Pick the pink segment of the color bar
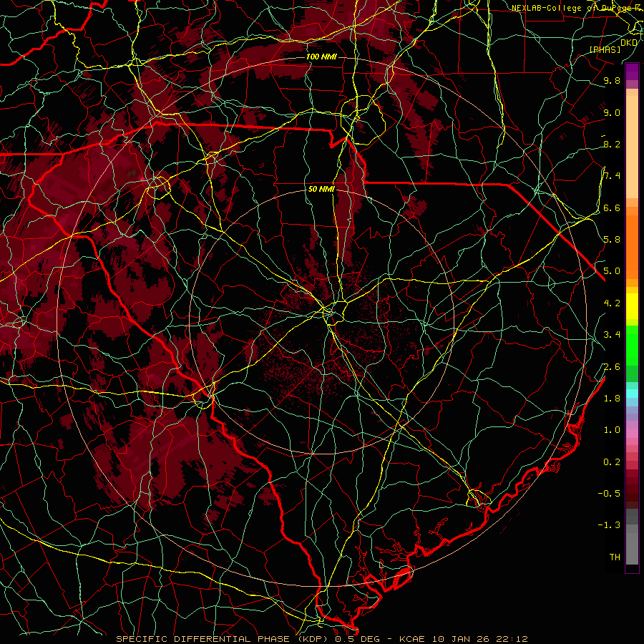 point(632,434)
